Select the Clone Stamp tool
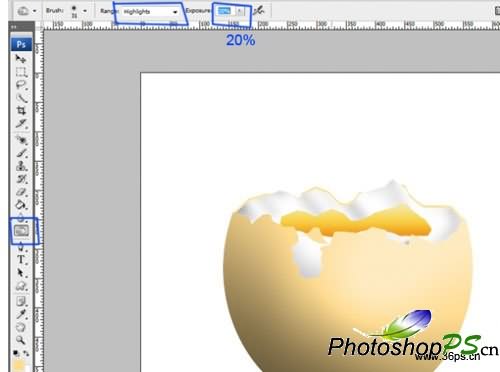Viewport: 500px width, 372px height. point(21,166)
